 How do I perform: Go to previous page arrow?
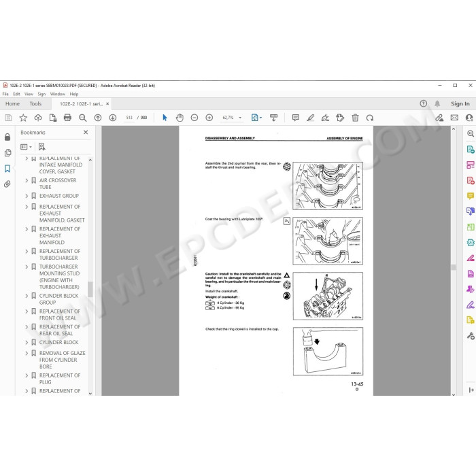(x=98, y=118)
